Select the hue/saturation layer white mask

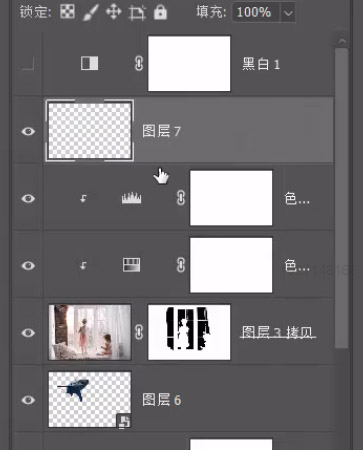pos(231,265)
